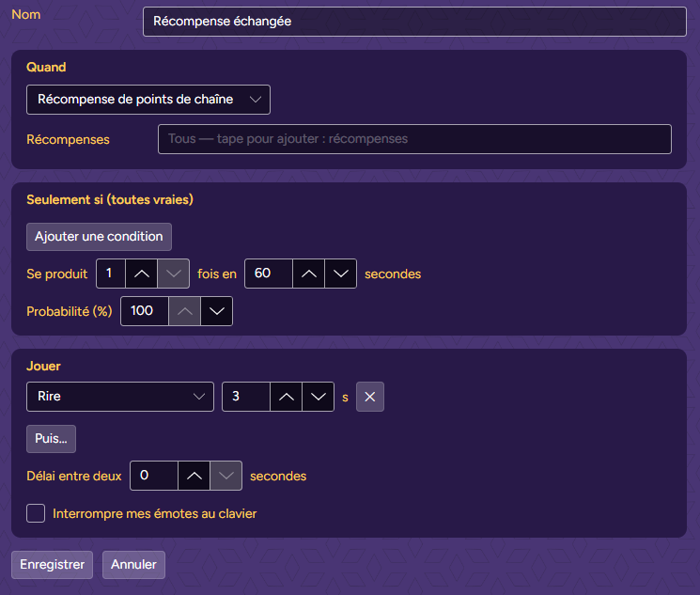Increase the Rire duration in seconds

tap(287, 397)
